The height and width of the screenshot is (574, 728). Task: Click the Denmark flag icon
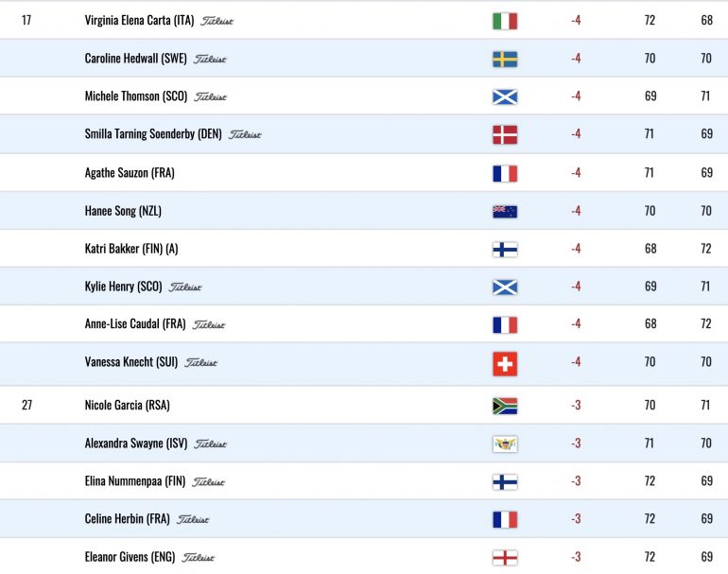(x=505, y=134)
